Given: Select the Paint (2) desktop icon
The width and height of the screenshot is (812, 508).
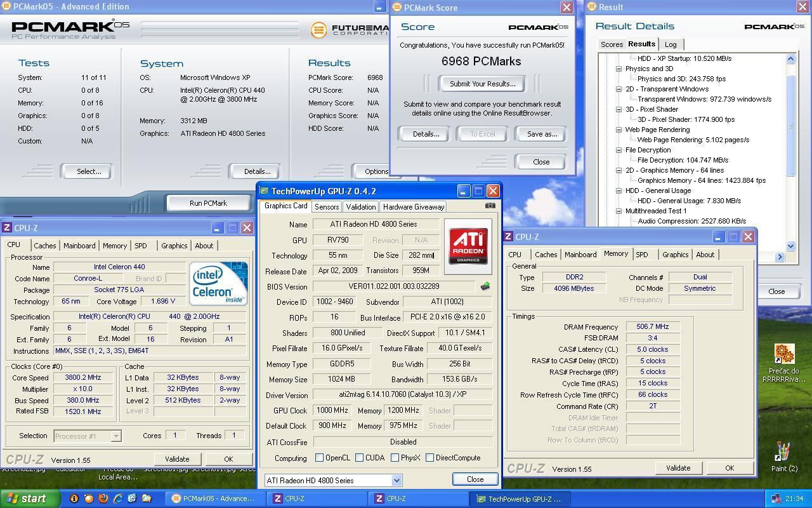Looking at the screenshot, I should coord(784,451).
